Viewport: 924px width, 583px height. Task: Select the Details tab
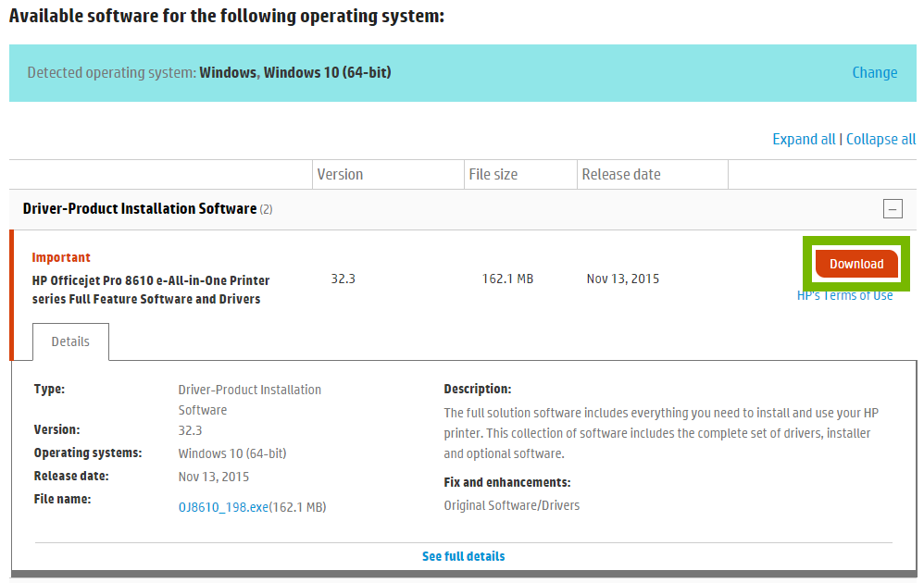[70, 341]
